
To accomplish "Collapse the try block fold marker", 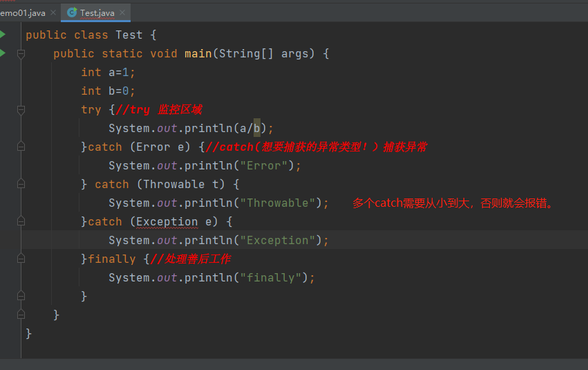I will tap(21, 109).
